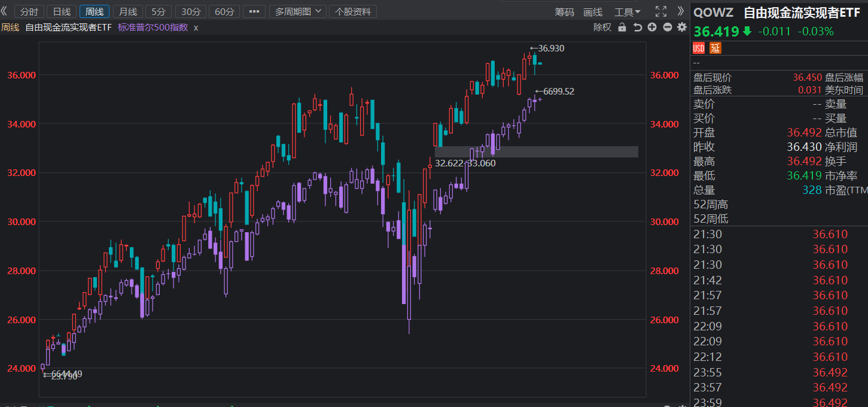Click the 标准普尔500指数 overlay label
868x407 pixels.
point(153,27)
